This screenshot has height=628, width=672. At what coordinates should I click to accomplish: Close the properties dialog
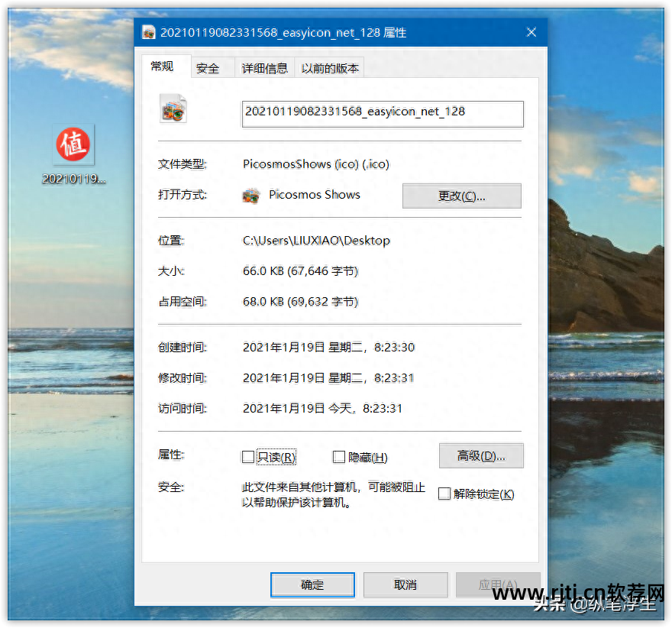click(x=531, y=32)
